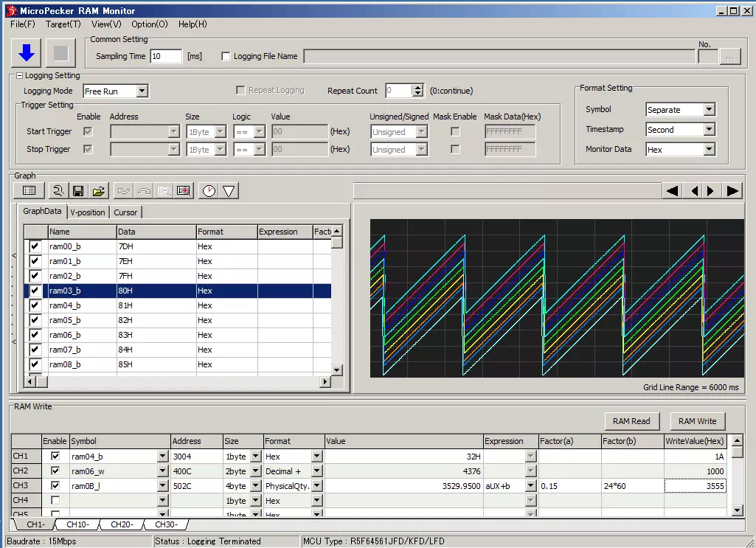Click the RAM Read button
The width and height of the screenshot is (756, 548).
coord(631,421)
